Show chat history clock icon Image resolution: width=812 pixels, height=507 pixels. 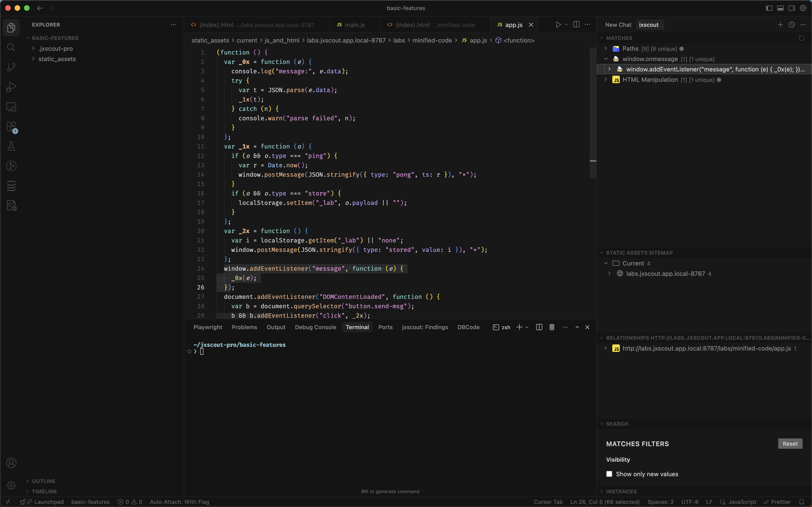(792, 25)
